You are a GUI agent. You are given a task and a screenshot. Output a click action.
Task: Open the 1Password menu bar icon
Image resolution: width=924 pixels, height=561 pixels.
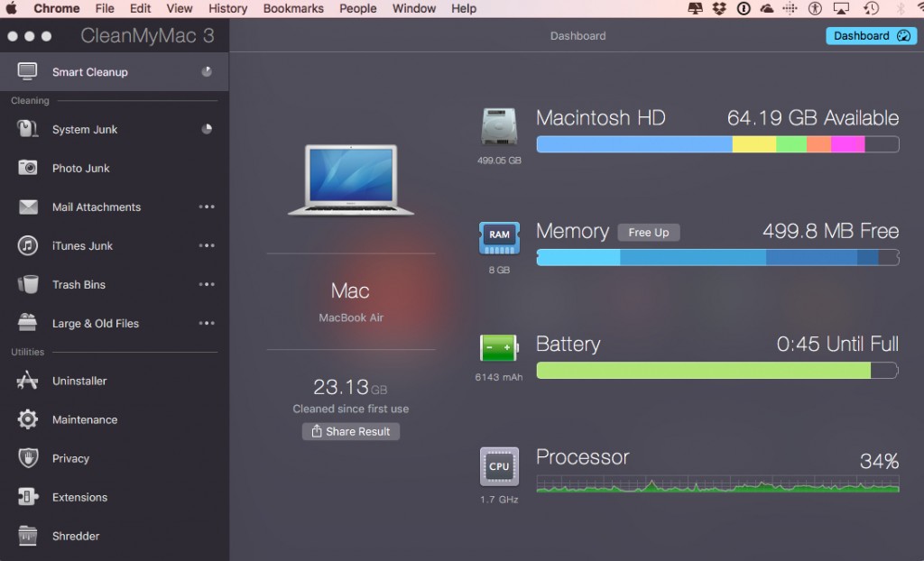coord(744,8)
